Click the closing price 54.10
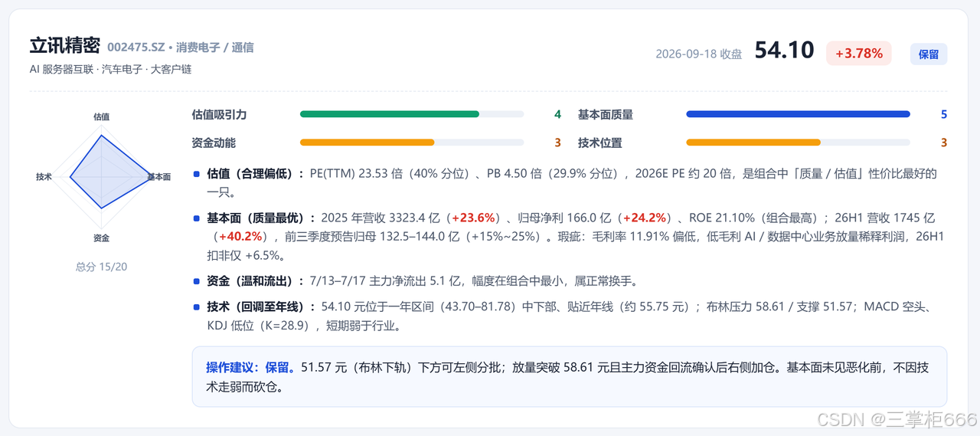Viewport: 980px width, 436px height. click(784, 51)
